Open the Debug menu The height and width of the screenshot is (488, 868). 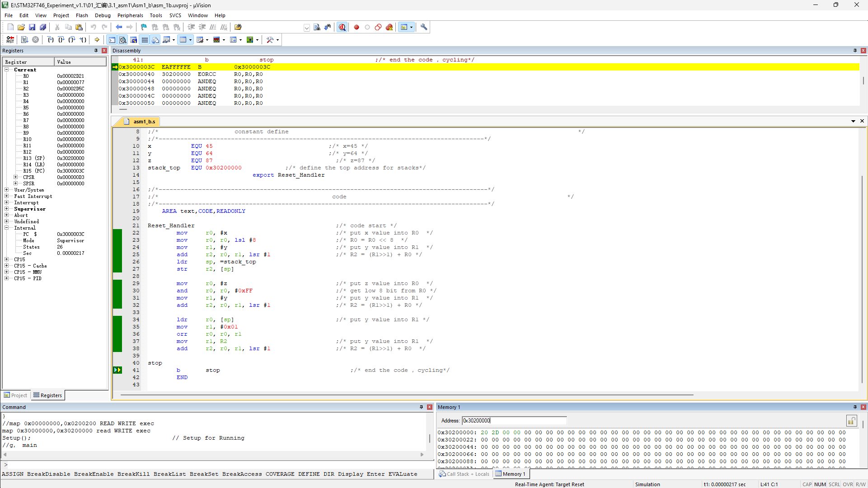pyautogui.click(x=103, y=15)
